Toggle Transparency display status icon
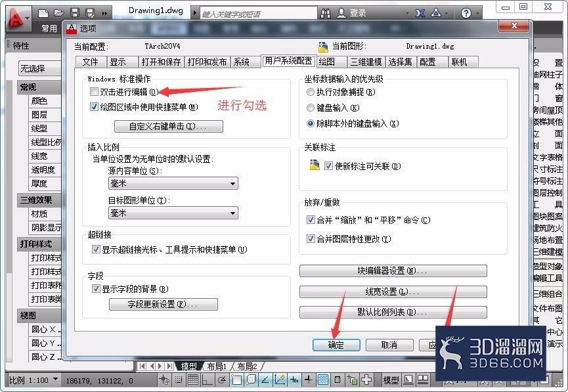This screenshot has height=392, width=568. (x=323, y=380)
